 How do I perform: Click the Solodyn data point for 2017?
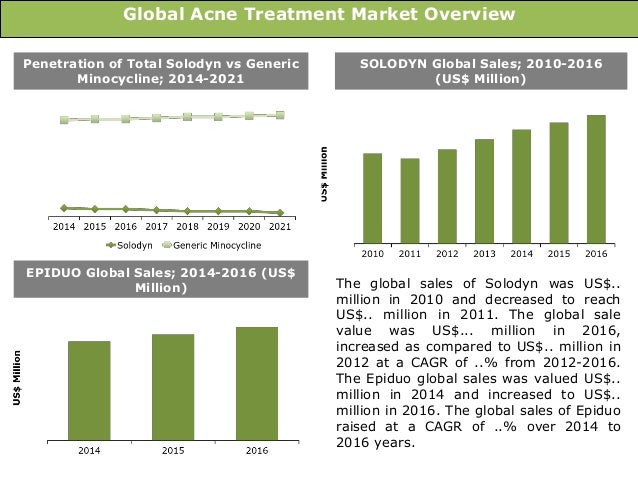(156, 210)
